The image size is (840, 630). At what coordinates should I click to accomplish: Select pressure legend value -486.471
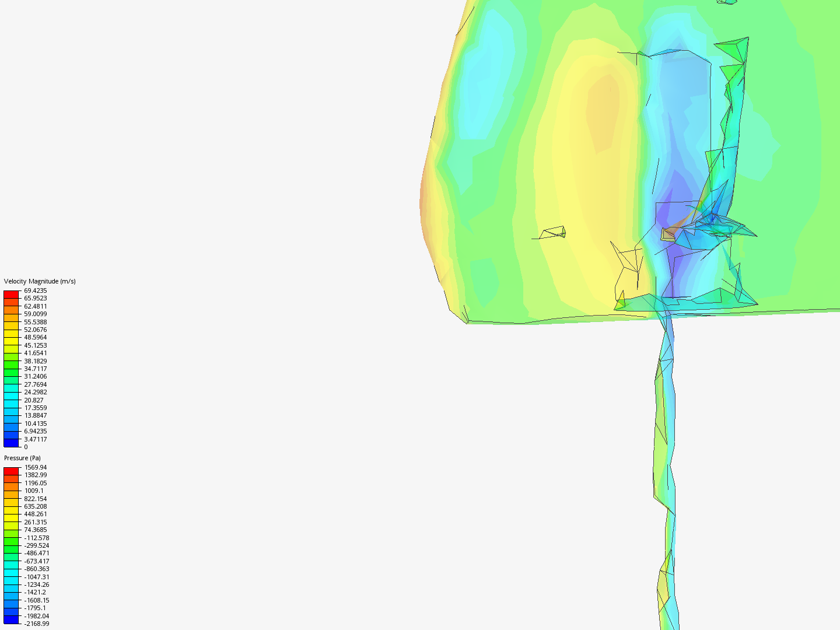37,553
